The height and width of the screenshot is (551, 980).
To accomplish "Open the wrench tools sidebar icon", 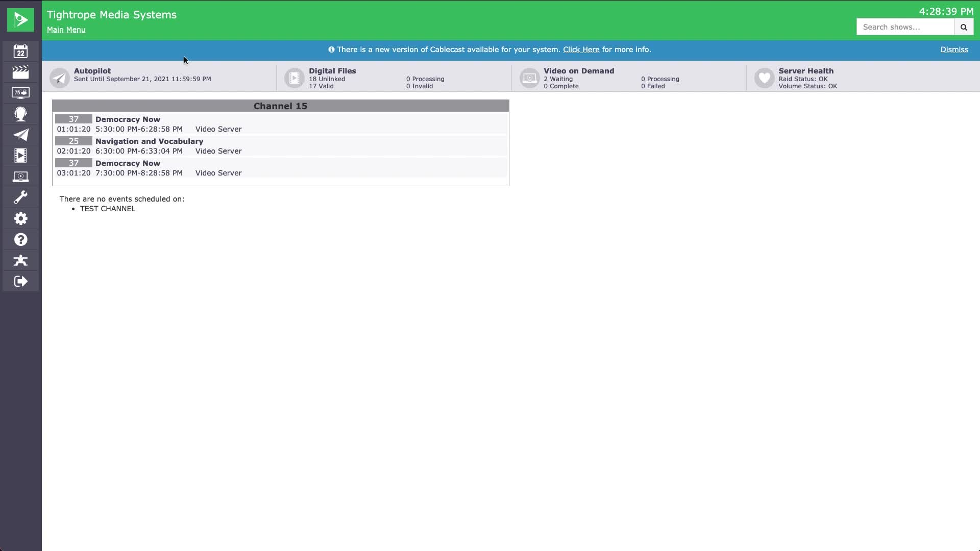I will 20,197.
